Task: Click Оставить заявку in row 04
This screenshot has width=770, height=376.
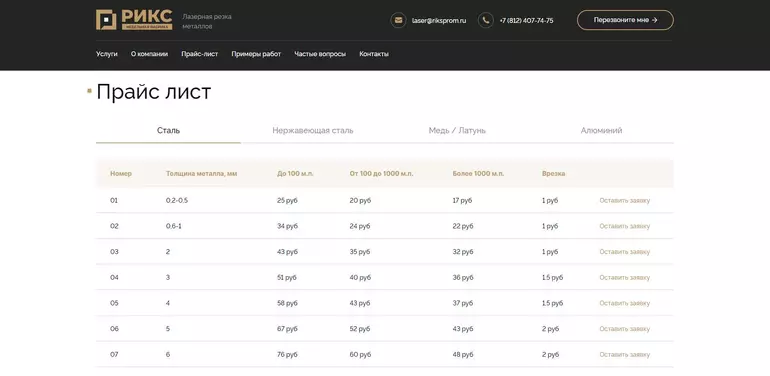Action: click(x=625, y=277)
